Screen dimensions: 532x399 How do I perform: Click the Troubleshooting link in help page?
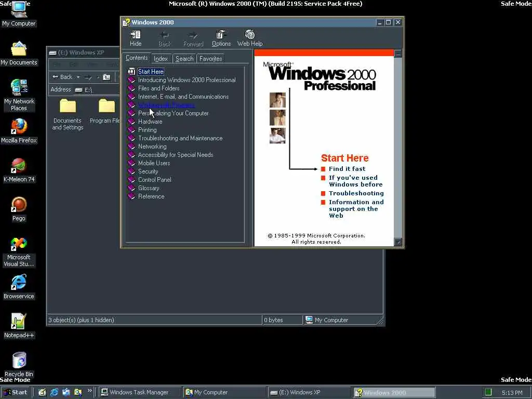356,193
